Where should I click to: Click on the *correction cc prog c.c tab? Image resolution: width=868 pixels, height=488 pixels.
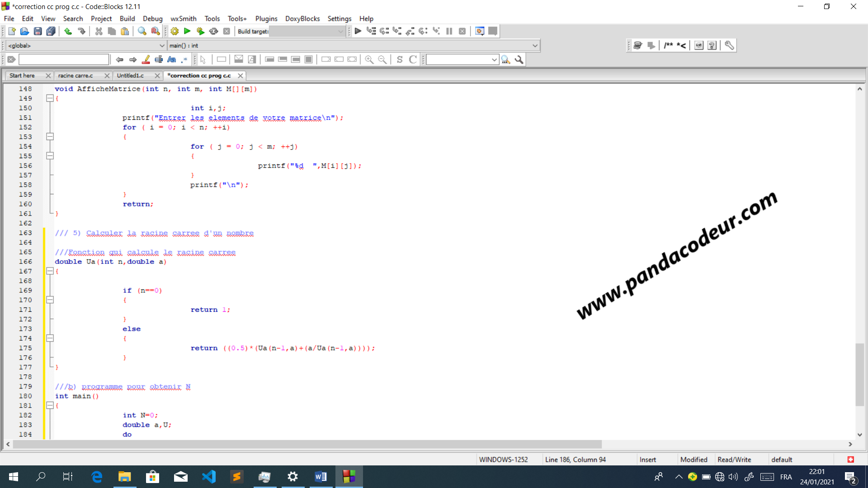[200, 75]
